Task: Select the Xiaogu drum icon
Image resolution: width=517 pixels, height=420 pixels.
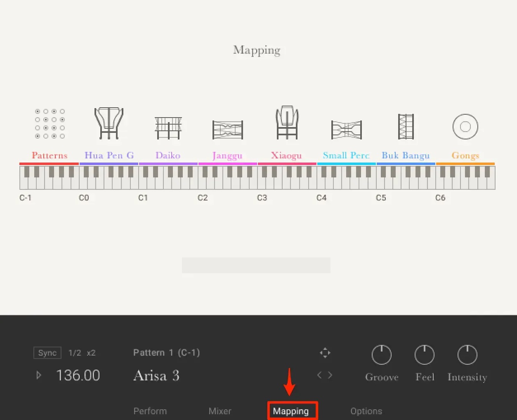Action: [287, 123]
